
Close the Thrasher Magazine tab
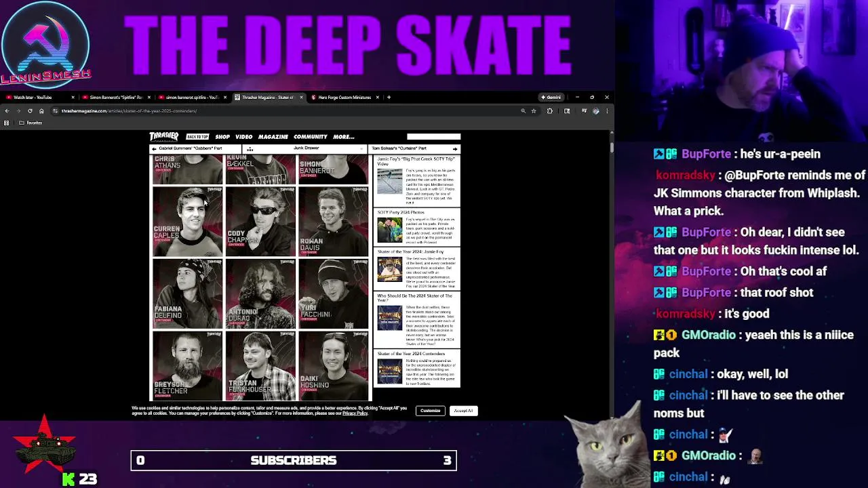(301, 97)
